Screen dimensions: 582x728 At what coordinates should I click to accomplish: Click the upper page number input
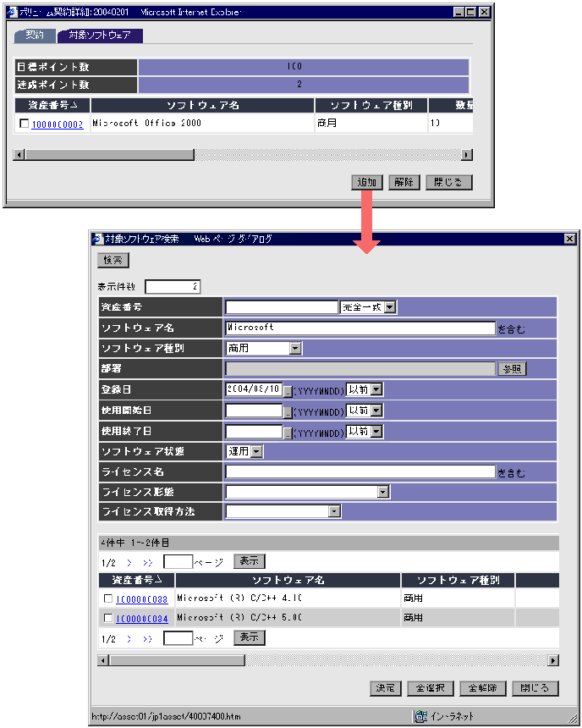(x=178, y=562)
